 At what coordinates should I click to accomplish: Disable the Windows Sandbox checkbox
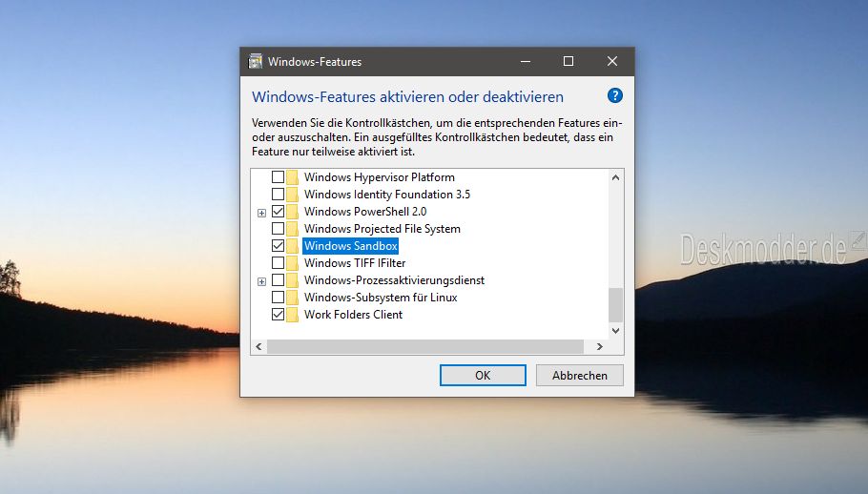[278, 246]
